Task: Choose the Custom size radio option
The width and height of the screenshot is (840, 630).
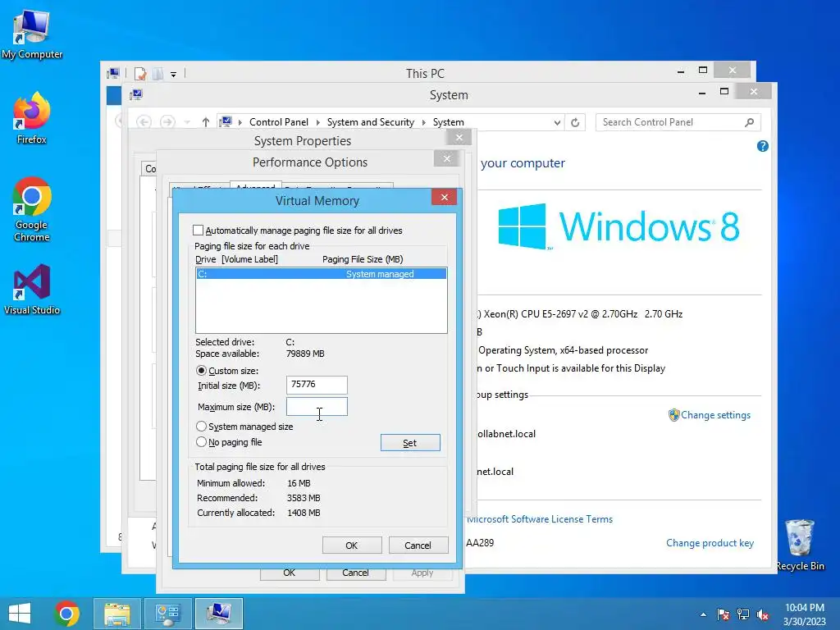Action: [x=202, y=370]
